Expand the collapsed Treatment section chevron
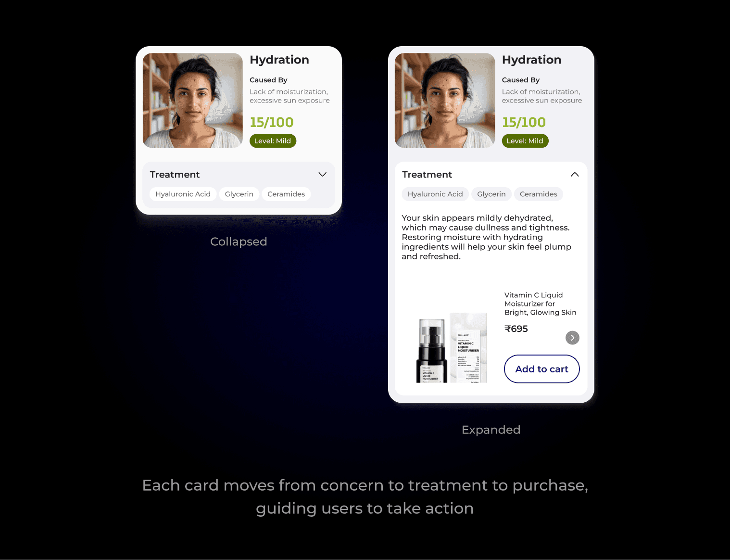Viewport: 730px width, 560px height. [323, 175]
